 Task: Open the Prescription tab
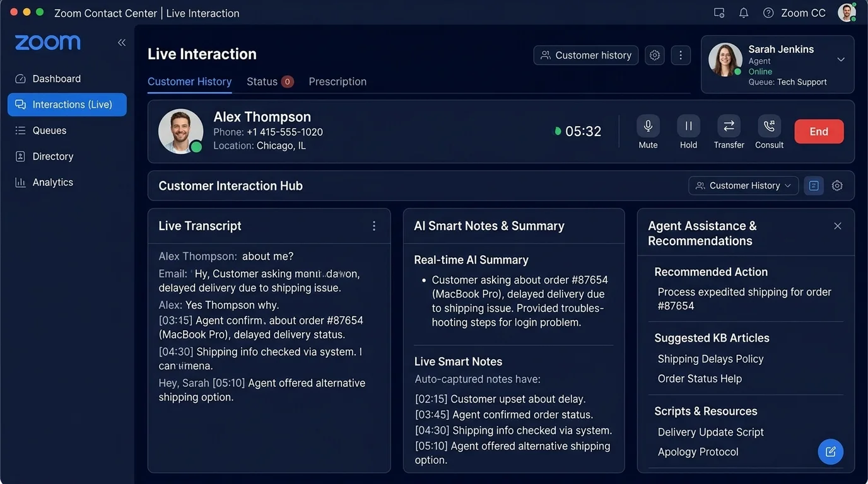click(x=337, y=82)
